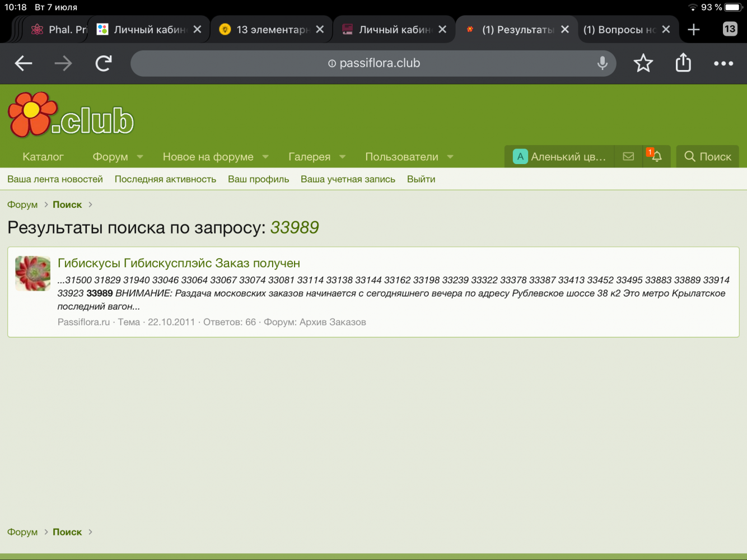Image resolution: width=747 pixels, height=560 pixels.
Task: Tap the passiflora.club address bar
Action: (373, 63)
